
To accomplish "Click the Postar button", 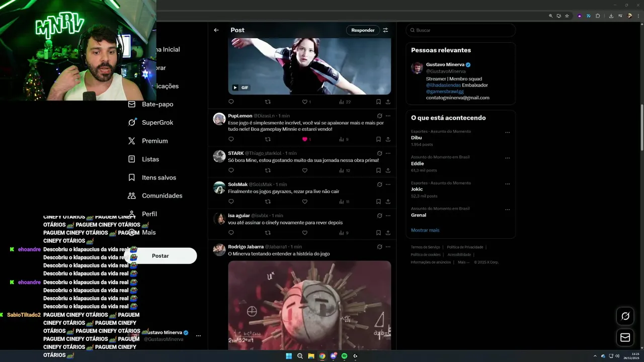I will tap(160, 256).
